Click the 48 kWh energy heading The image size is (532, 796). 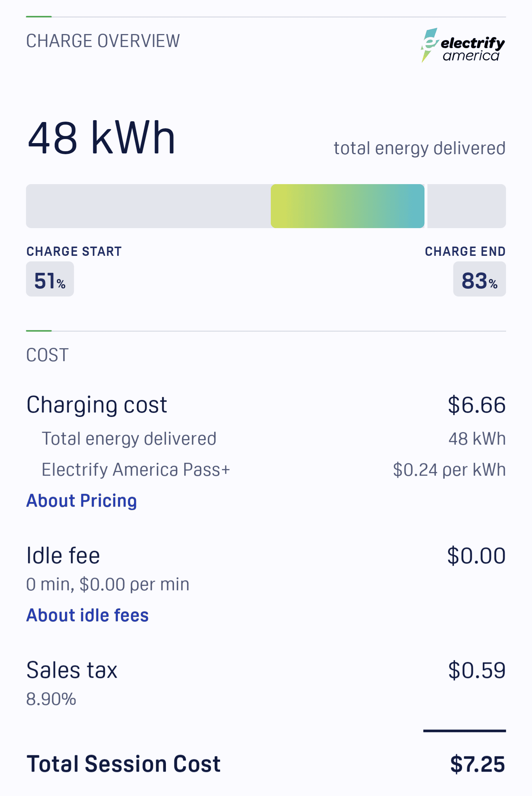pyautogui.click(x=101, y=138)
